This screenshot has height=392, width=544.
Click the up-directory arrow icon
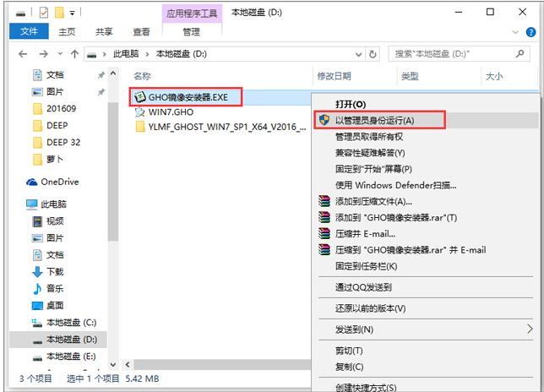[x=74, y=53]
